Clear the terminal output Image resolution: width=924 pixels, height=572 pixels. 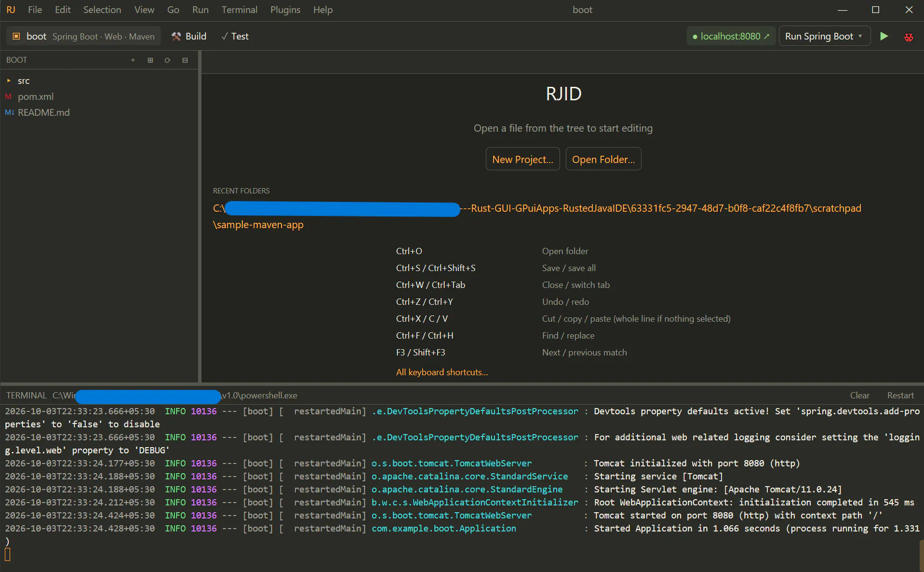tap(860, 395)
